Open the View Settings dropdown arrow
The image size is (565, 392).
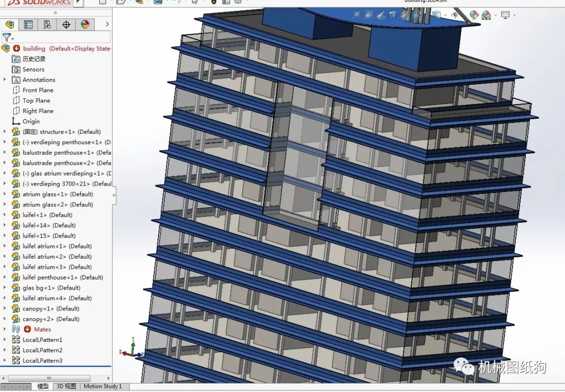pos(514,16)
